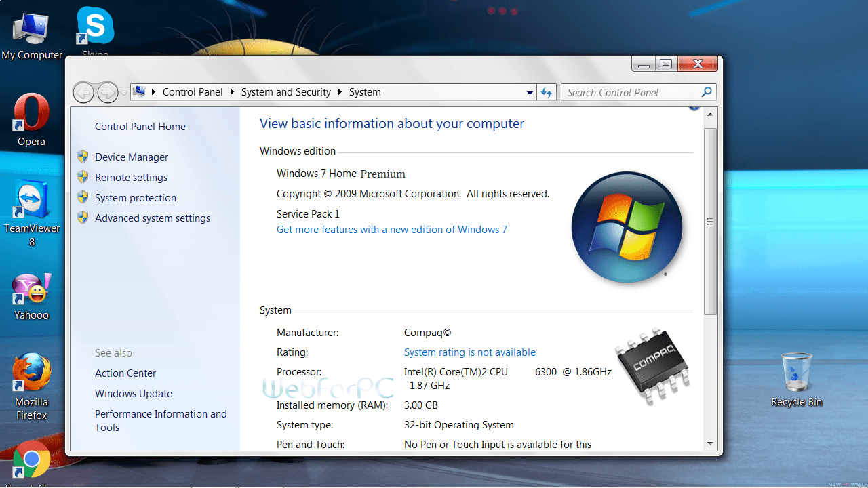Viewport: 868px width, 488px height.
Task: Open Google Chrome desktop shortcut
Action: coord(31,463)
